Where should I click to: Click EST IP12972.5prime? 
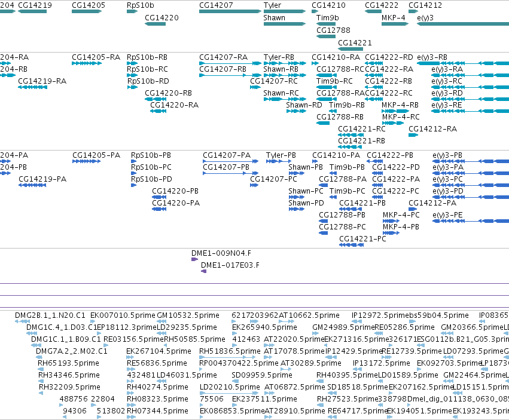coord(380,315)
